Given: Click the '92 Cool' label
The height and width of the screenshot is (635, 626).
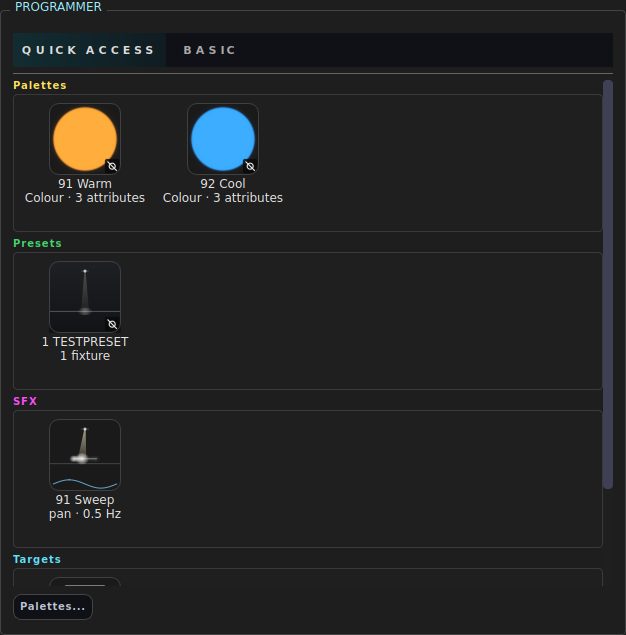Looking at the screenshot, I should point(223,183).
